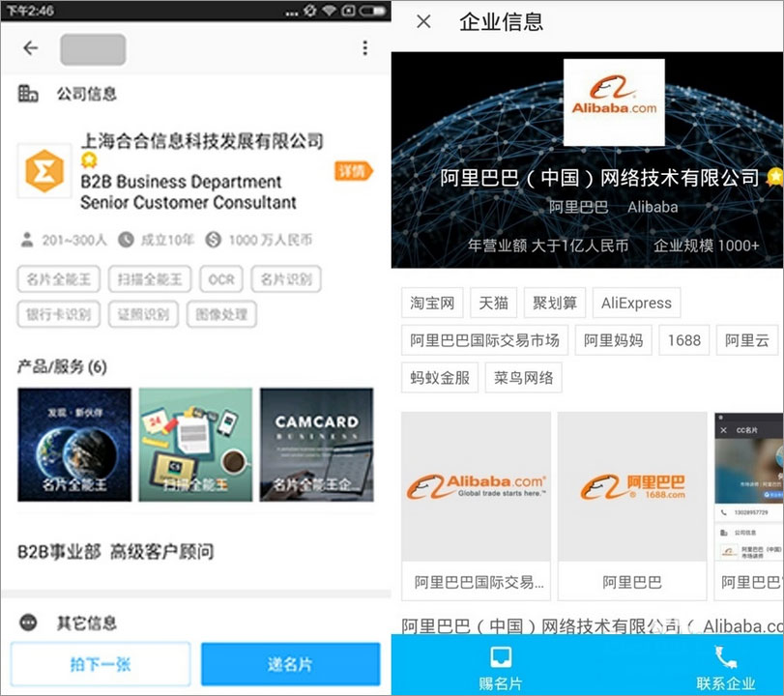Tap the Alibaba.com logo in banner

pyautogui.click(x=614, y=102)
